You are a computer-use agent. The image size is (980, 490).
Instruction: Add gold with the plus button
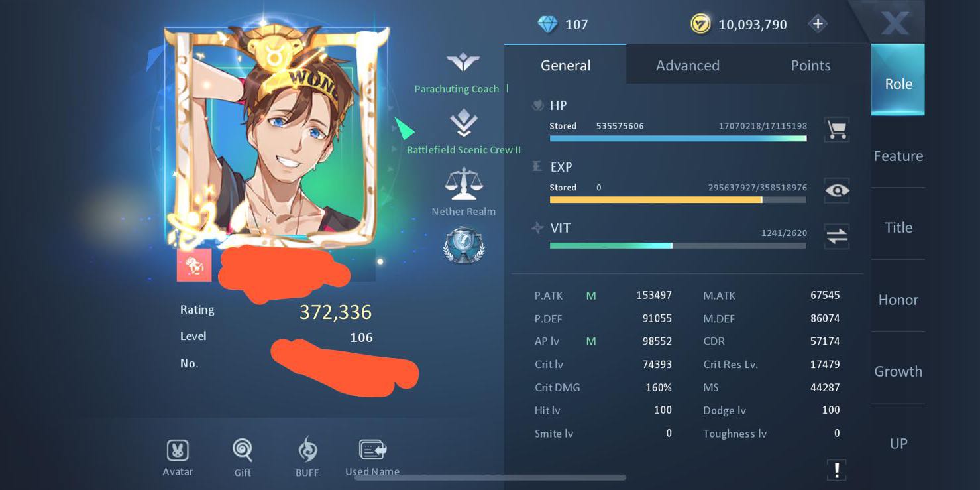(x=818, y=25)
